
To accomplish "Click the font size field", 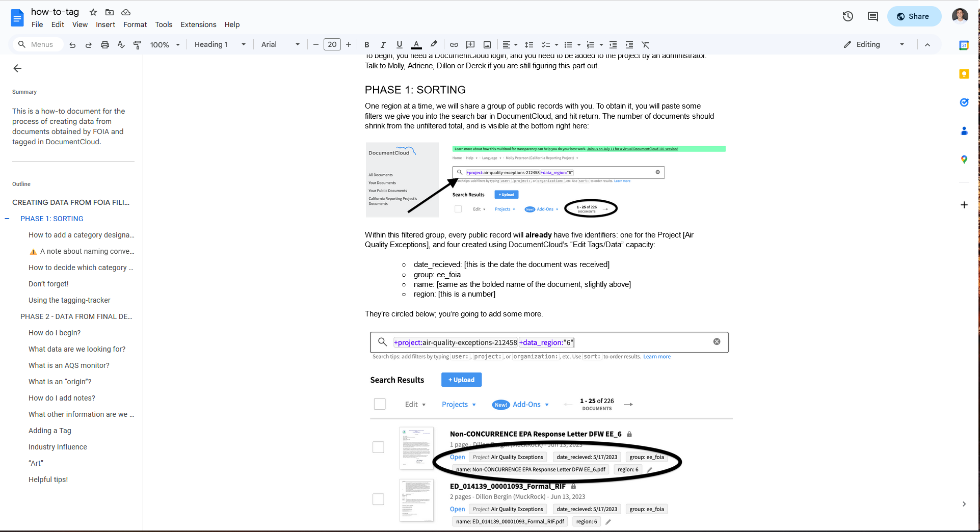I will [x=332, y=45].
